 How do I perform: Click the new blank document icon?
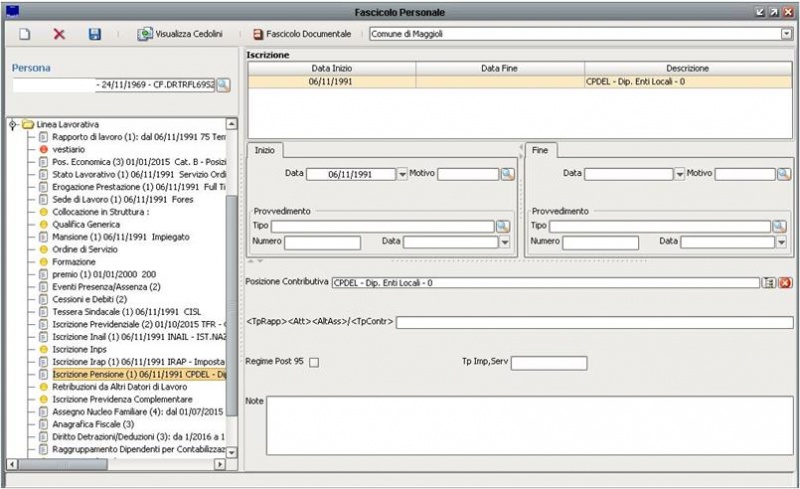pos(25,34)
